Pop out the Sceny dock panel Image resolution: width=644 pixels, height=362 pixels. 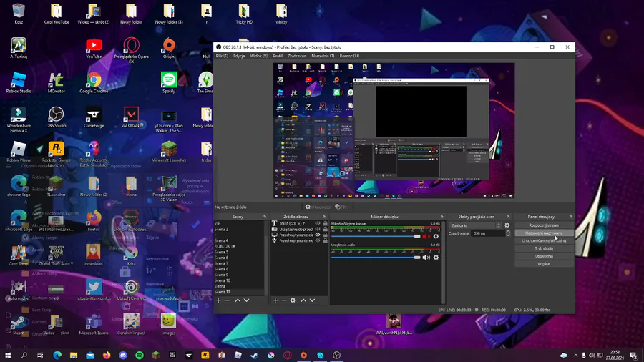point(265,217)
